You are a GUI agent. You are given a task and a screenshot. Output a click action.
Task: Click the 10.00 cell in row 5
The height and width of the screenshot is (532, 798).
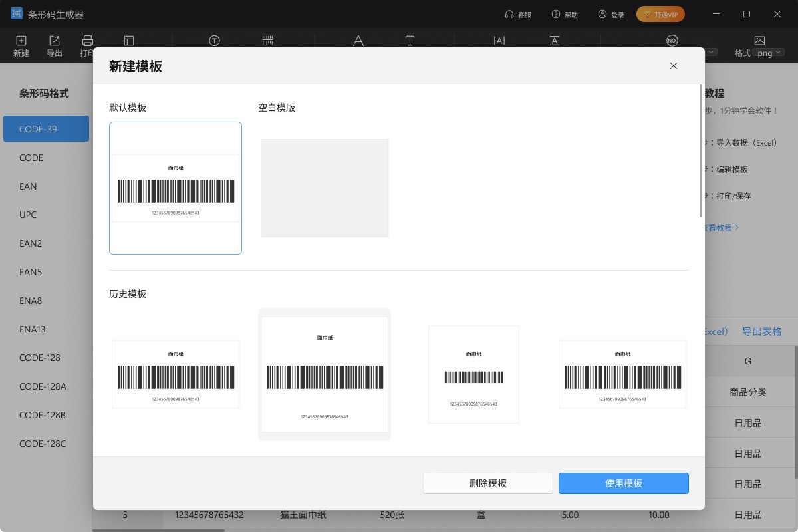tap(659, 515)
